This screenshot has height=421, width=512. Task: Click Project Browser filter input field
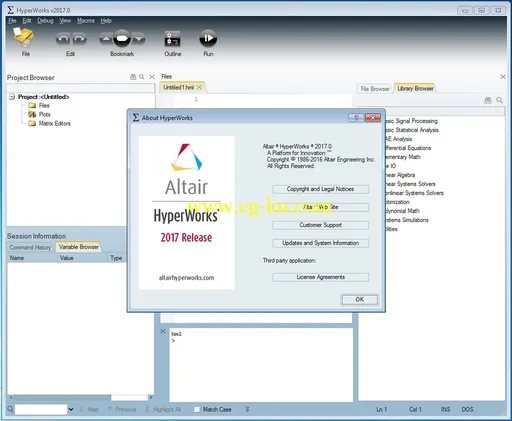pyautogui.click(x=81, y=88)
